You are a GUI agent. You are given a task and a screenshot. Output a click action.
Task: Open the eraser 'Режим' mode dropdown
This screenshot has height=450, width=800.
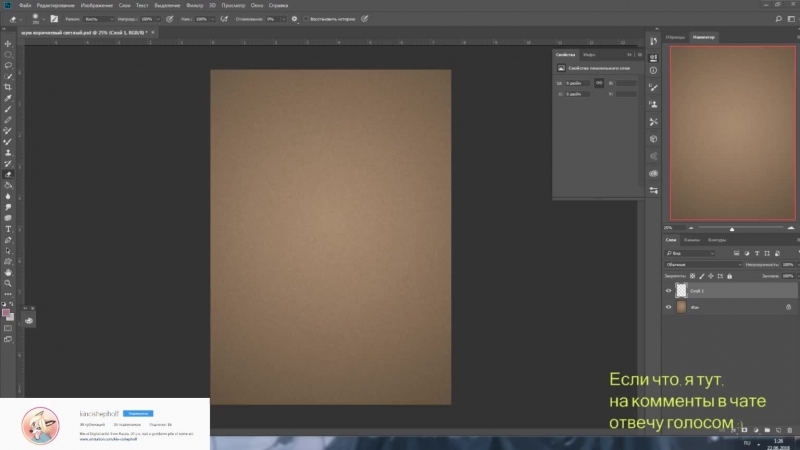(98, 19)
